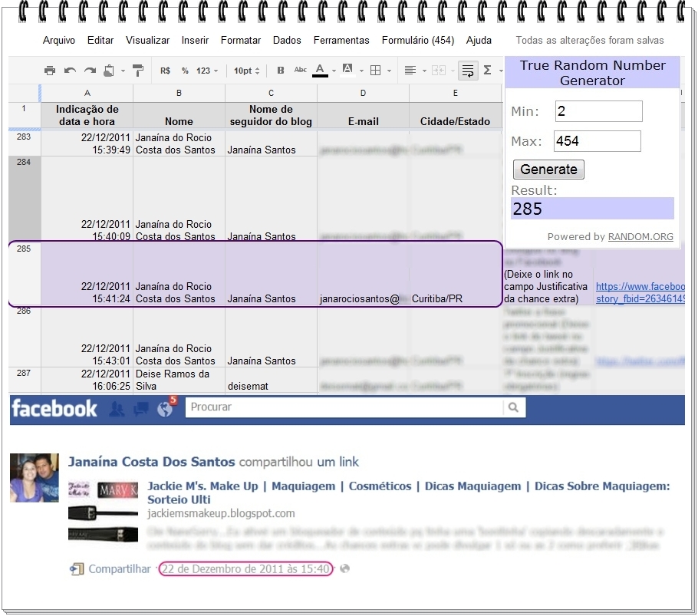Viewport: 698px width, 616px height.
Task: Click the background color icon
Action: coord(347,70)
